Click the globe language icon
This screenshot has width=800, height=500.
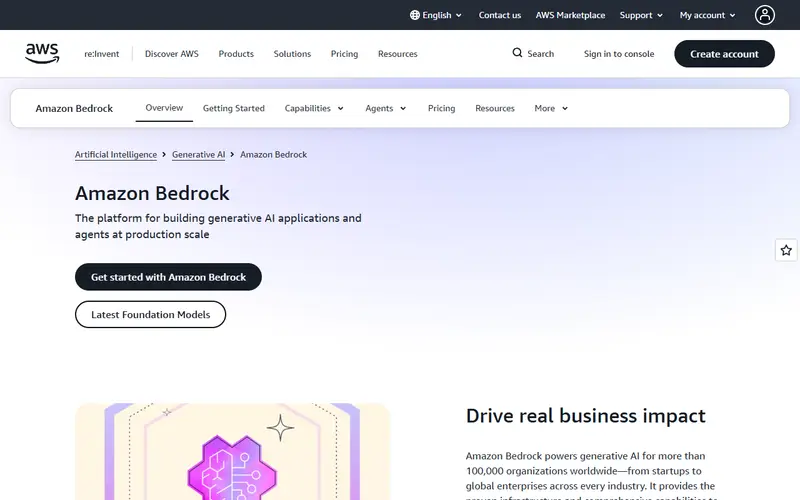click(415, 15)
